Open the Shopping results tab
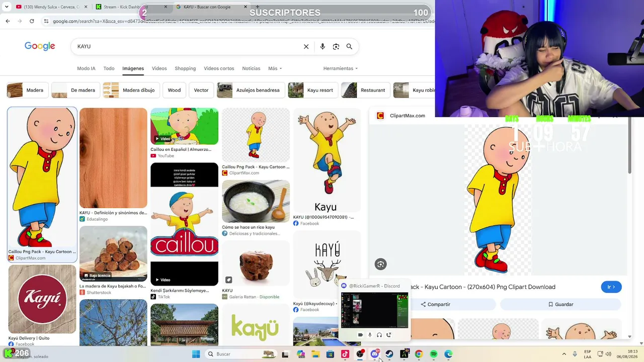Image resolution: width=644 pixels, height=362 pixels. tap(185, 68)
